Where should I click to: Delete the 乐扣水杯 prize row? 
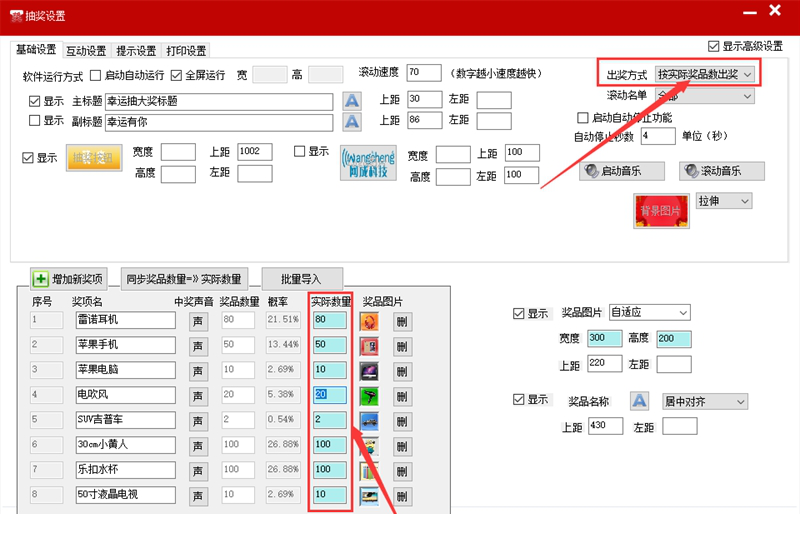403,472
